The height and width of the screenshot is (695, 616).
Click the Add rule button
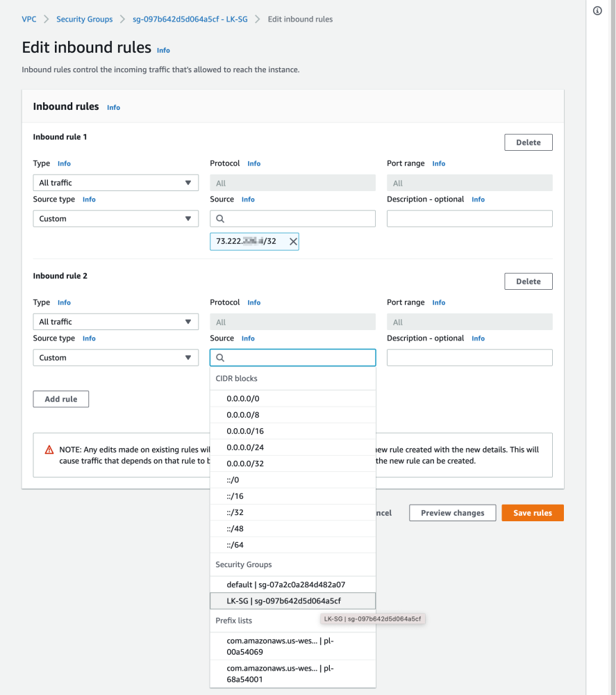coord(61,400)
